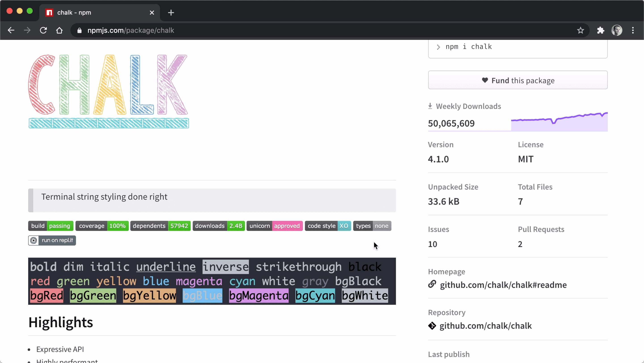
Task: Click the coverage 100% badge
Action: point(102,226)
